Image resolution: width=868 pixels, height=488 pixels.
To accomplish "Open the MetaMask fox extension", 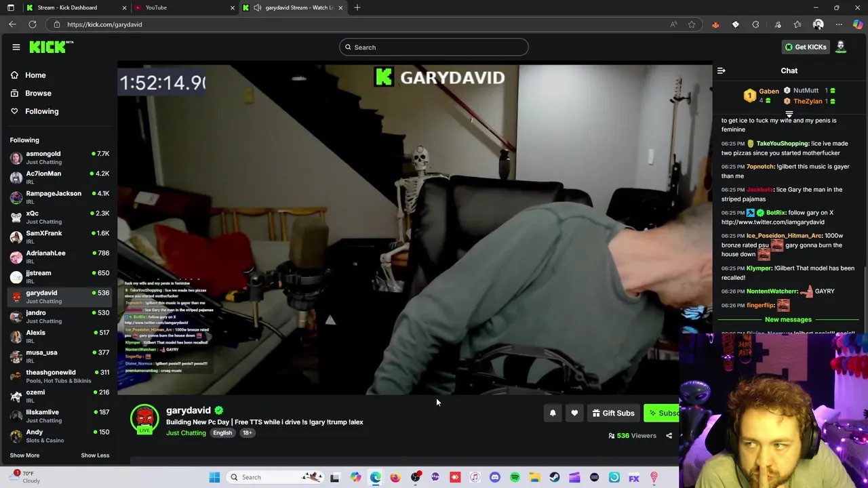I will point(715,24).
